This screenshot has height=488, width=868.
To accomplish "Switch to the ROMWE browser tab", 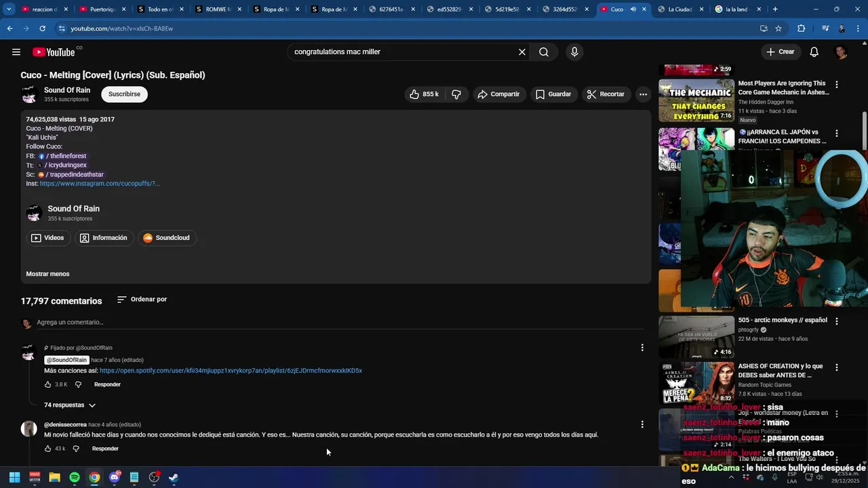I will (218, 9).
